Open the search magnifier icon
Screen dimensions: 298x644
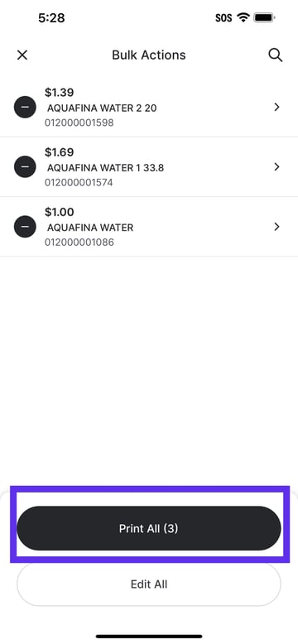click(276, 55)
